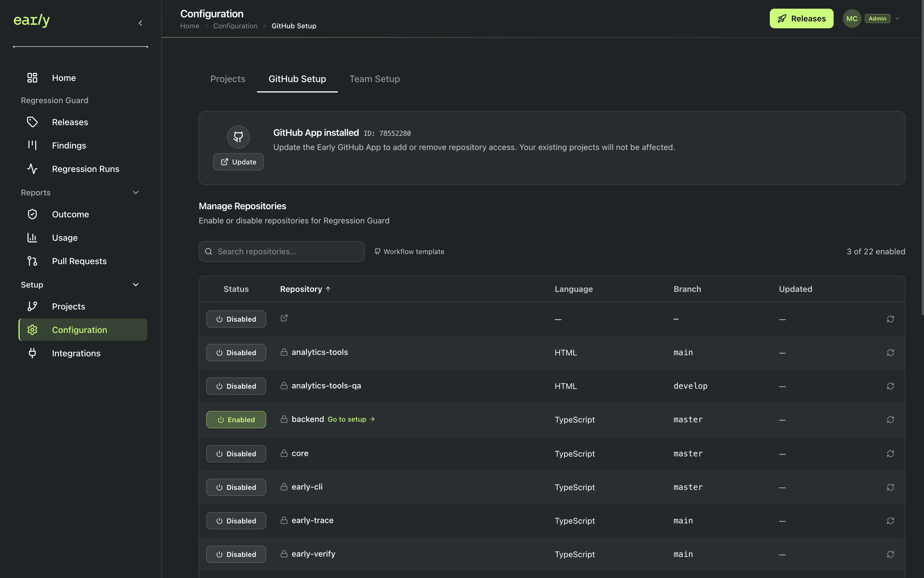The height and width of the screenshot is (578, 924).
Task: Focus the Search repositories field
Action: pyautogui.click(x=282, y=251)
